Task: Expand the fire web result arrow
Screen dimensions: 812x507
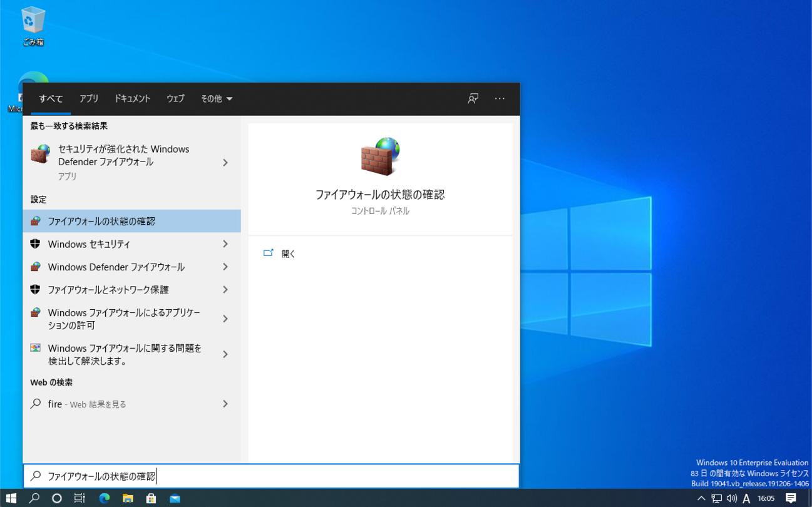Action: tap(225, 404)
